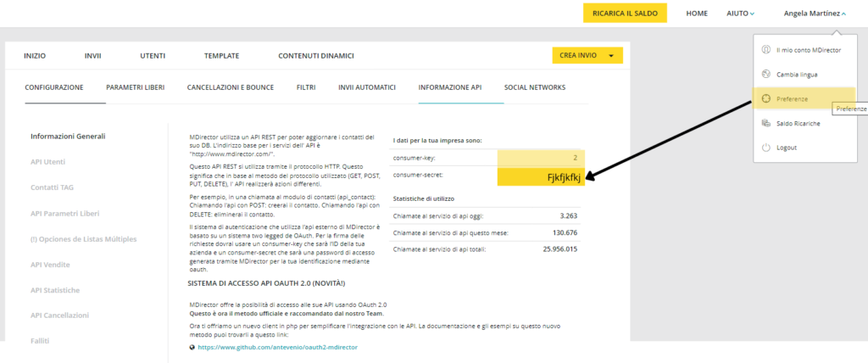Click the monthly API calls value 130.676

pos(565,232)
